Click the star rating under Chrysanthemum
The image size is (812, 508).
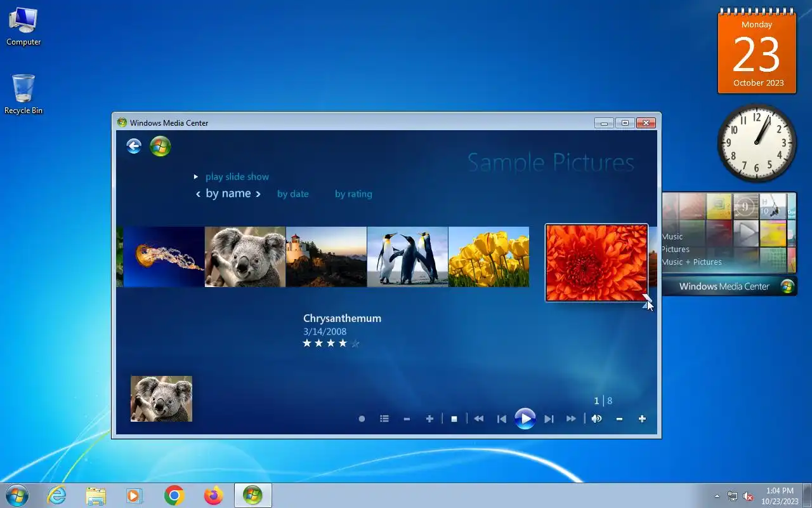(331, 344)
